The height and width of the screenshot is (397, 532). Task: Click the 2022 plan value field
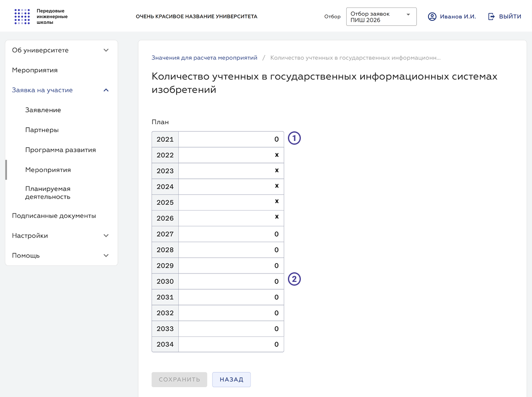click(x=231, y=155)
